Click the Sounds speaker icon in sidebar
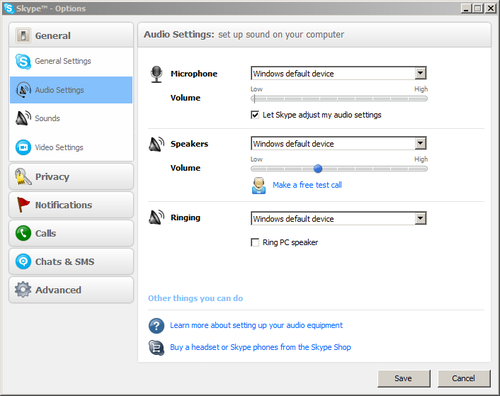Image resolution: width=500 pixels, height=396 pixels. point(23,118)
